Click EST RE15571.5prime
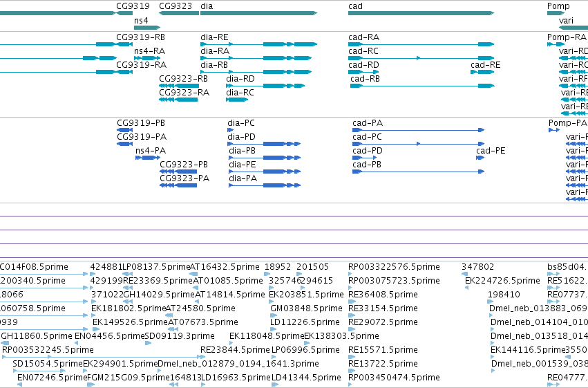588x388 pixels. pos(383,350)
